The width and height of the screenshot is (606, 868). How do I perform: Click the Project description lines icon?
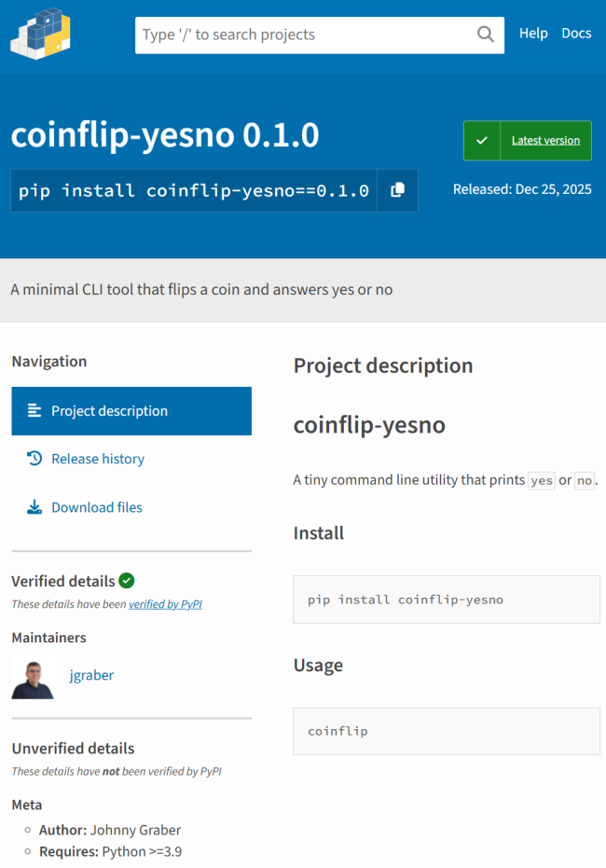tap(34, 411)
